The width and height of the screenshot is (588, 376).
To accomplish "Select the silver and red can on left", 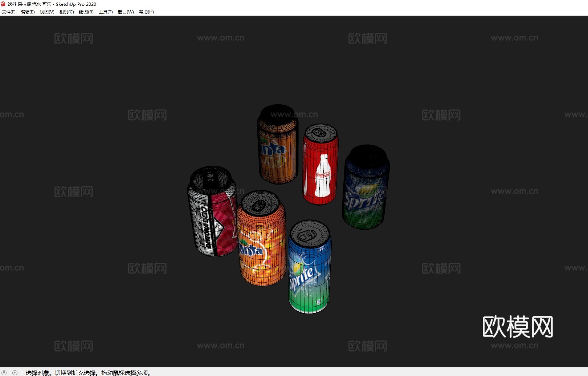I will 213,211.
